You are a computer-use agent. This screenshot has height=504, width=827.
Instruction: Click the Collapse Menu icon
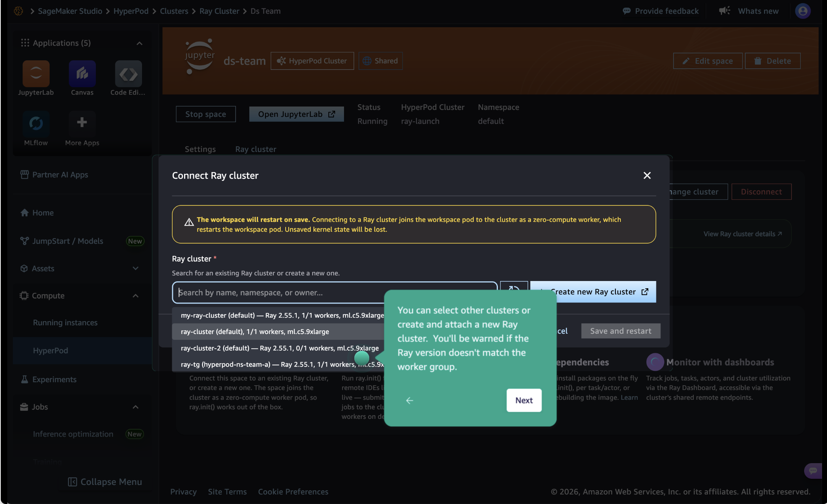pos(72,482)
